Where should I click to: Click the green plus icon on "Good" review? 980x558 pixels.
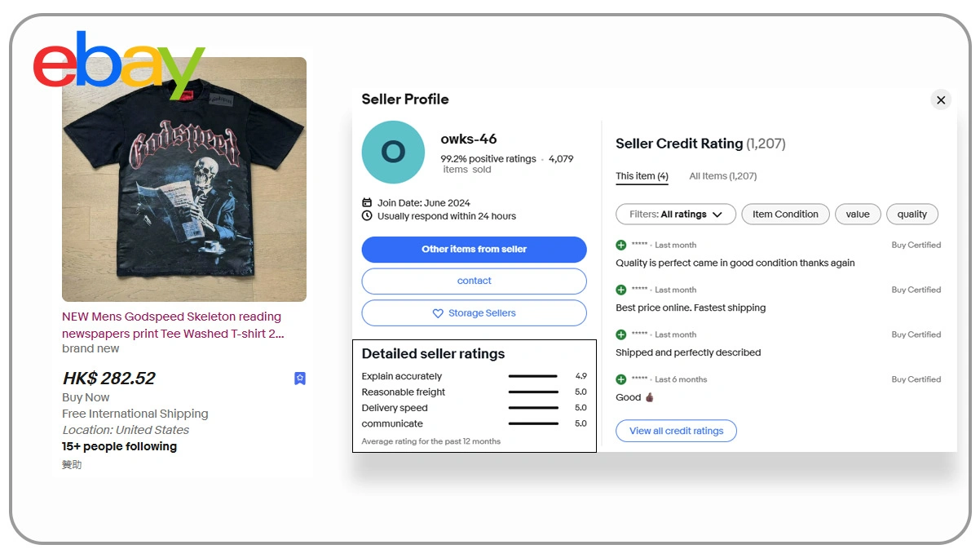click(x=621, y=379)
